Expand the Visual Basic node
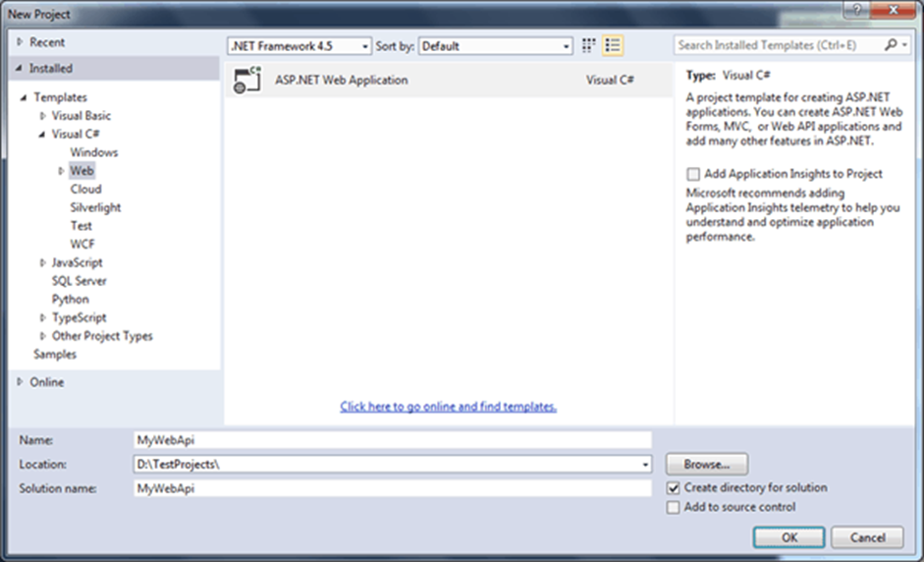 coord(42,116)
